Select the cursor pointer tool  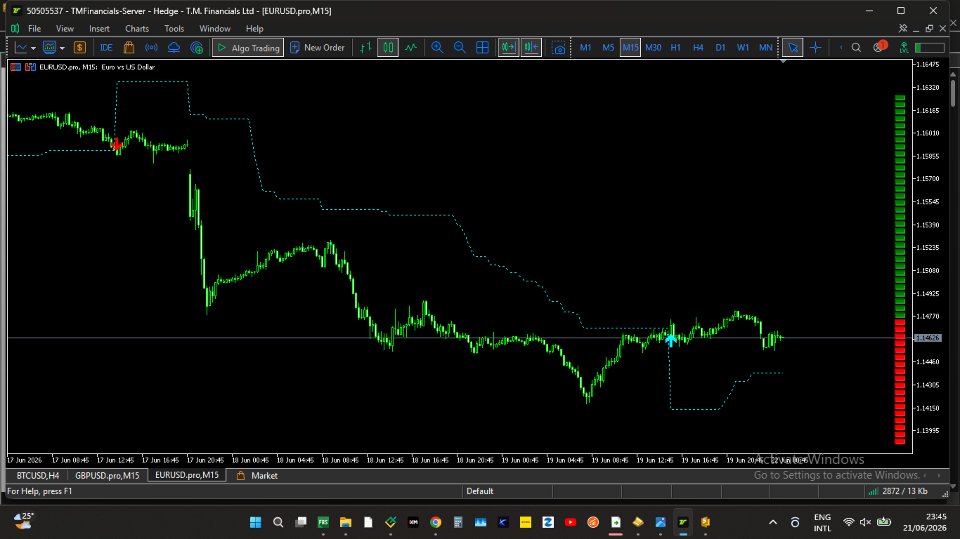793,47
